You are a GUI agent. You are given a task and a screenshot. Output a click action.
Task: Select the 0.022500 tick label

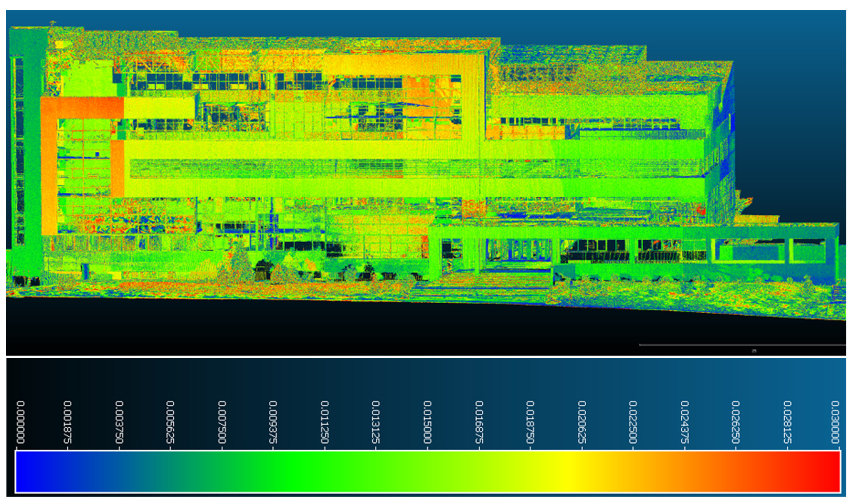point(633,422)
